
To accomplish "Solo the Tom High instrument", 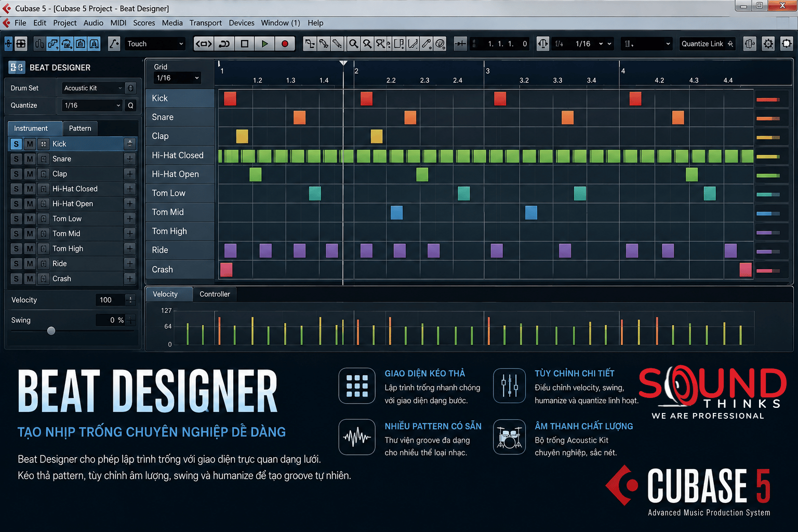I will pyautogui.click(x=16, y=249).
